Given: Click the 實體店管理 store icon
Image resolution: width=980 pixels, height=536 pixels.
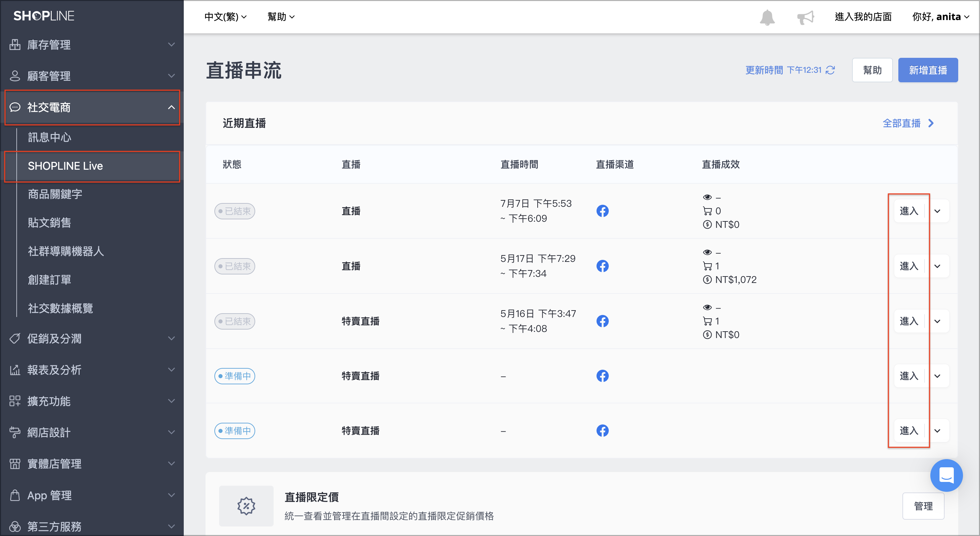Looking at the screenshot, I should [x=15, y=464].
